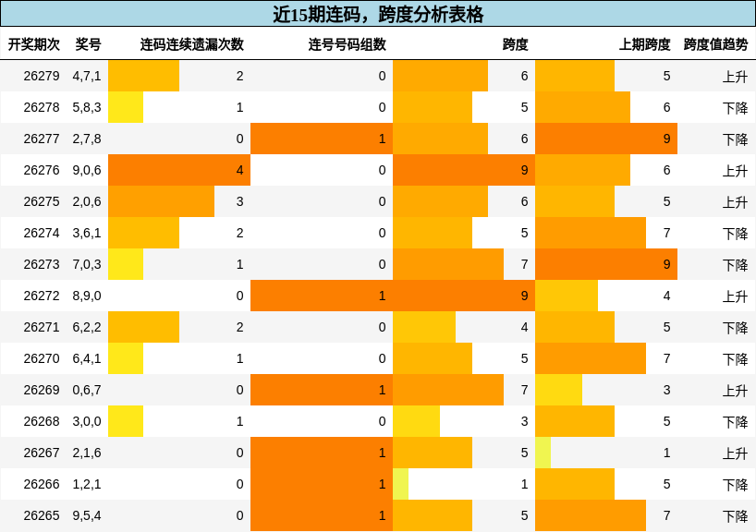Click span value 9 in row 26272
756x532 pixels.
pos(524,296)
